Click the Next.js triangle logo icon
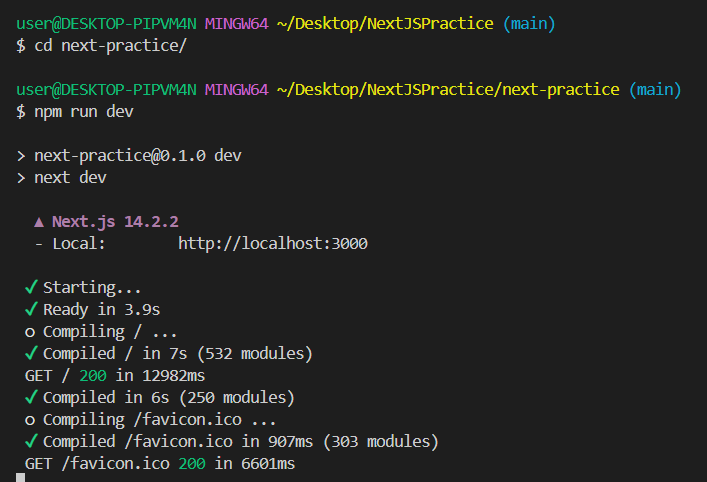Viewport: 707px width, 482px height. (39, 222)
